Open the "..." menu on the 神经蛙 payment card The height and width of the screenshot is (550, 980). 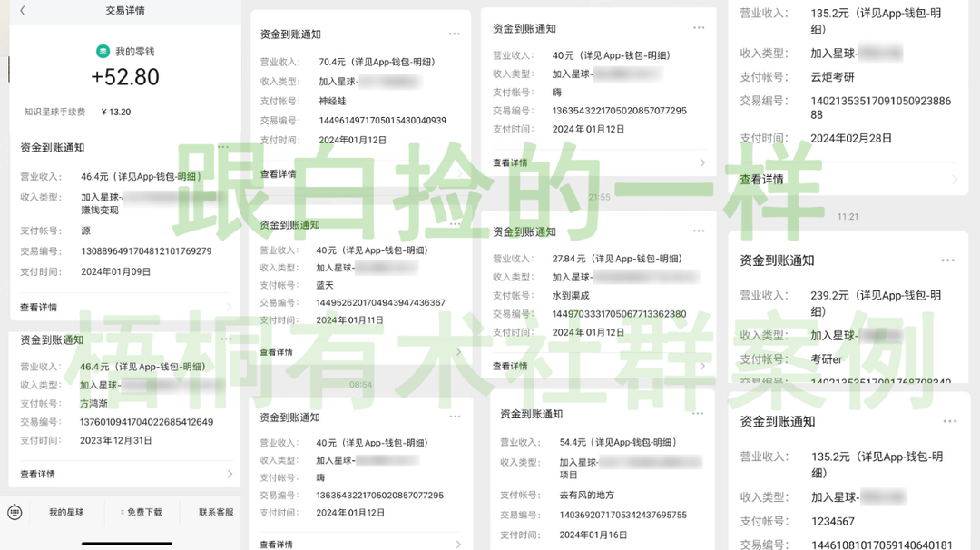click(x=455, y=33)
